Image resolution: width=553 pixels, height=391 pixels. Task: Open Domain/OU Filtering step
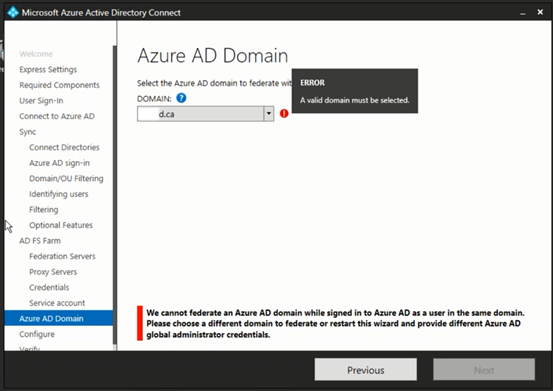tap(66, 178)
